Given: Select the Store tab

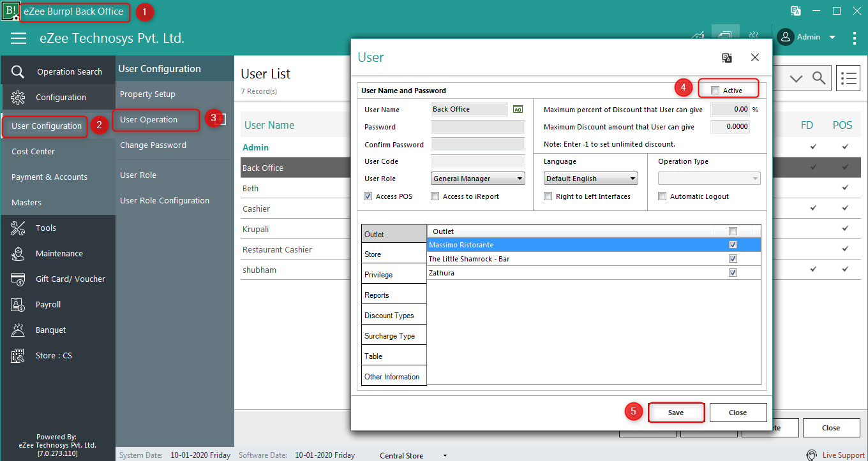Looking at the screenshot, I should point(394,254).
